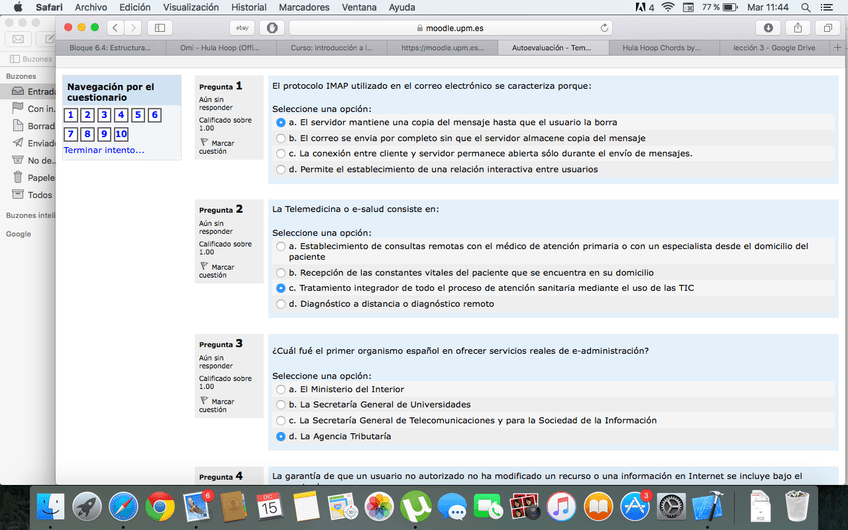
Task: Jump to question 10 in navigation
Action: tap(121, 134)
